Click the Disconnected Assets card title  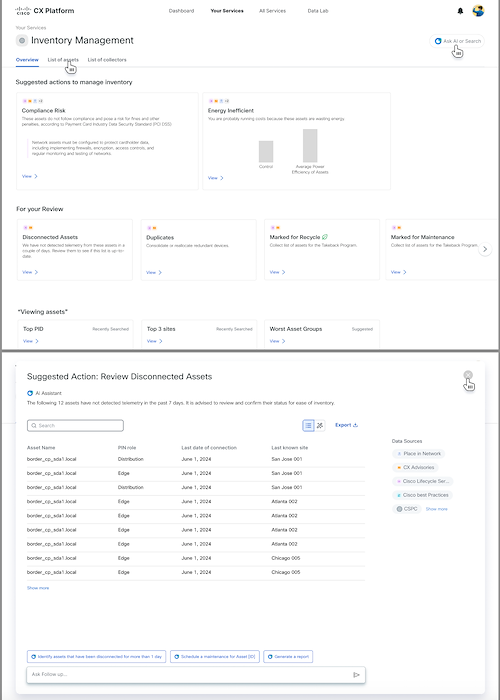pos(50,238)
